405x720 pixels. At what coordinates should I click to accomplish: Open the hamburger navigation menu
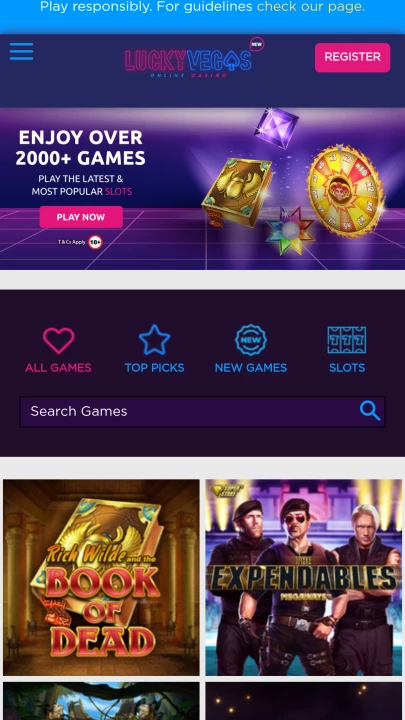(x=22, y=51)
